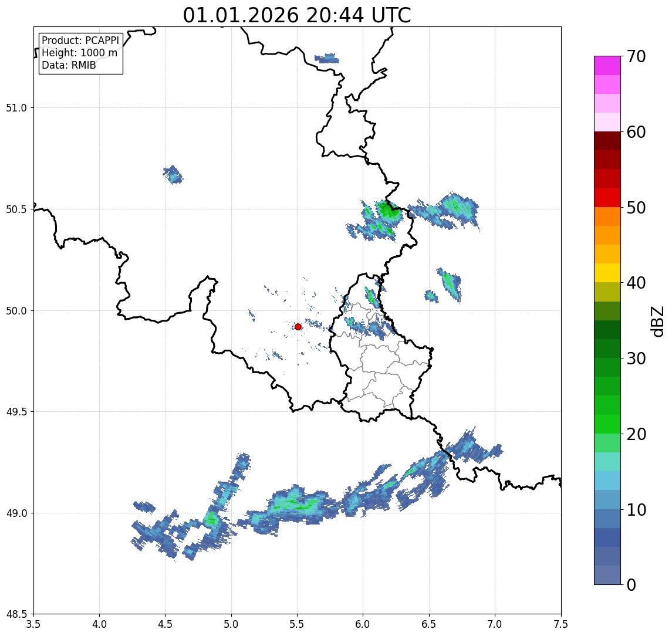Click the title '01.01.2026 20:44 UTC'
Image resolution: width=672 pixels, height=636 pixels.
(297, 15)
